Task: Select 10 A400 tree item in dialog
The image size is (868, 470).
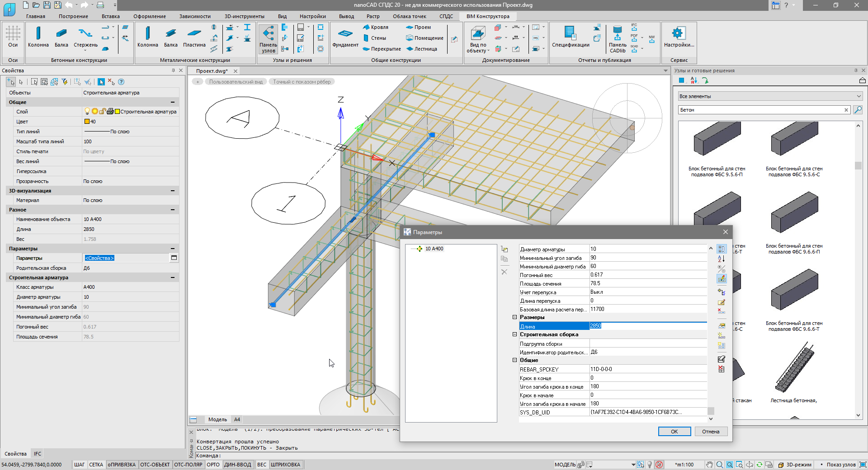Action: [x=434, y=249]
